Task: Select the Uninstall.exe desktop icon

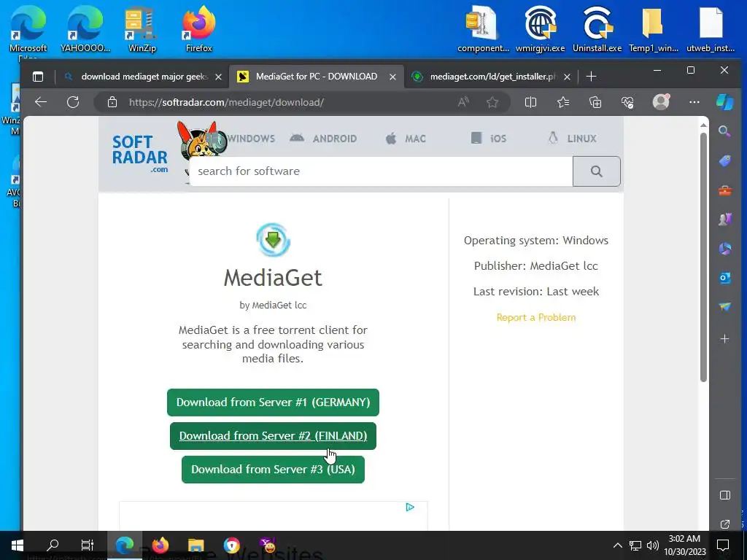Action: (x=597, y=28)
